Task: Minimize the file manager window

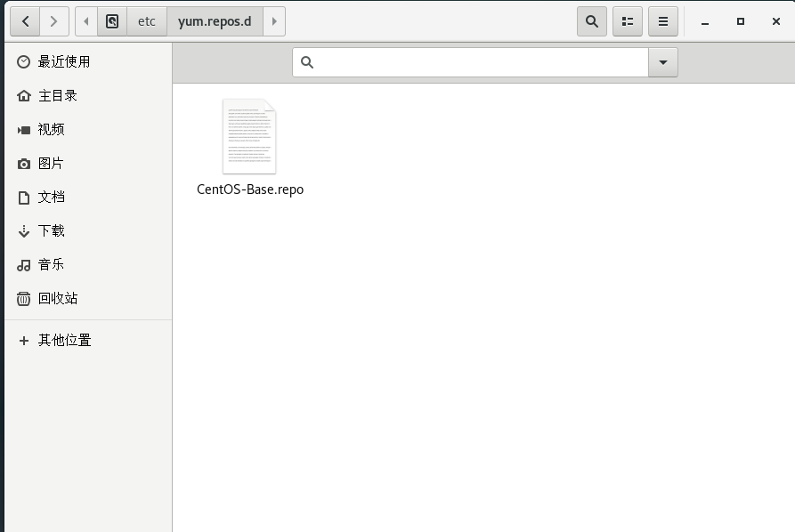Action: [x=705, y=21]
